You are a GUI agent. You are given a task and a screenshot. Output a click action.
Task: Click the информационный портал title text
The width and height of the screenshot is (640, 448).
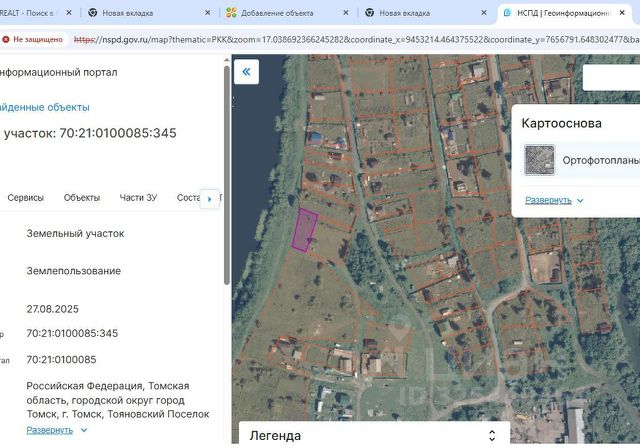click(58, 72)
